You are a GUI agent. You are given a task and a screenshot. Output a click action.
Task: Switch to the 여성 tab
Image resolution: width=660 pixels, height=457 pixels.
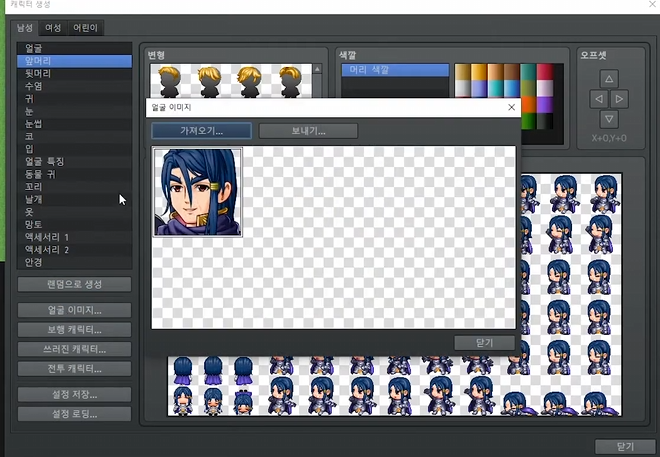[x=53, y=28]
